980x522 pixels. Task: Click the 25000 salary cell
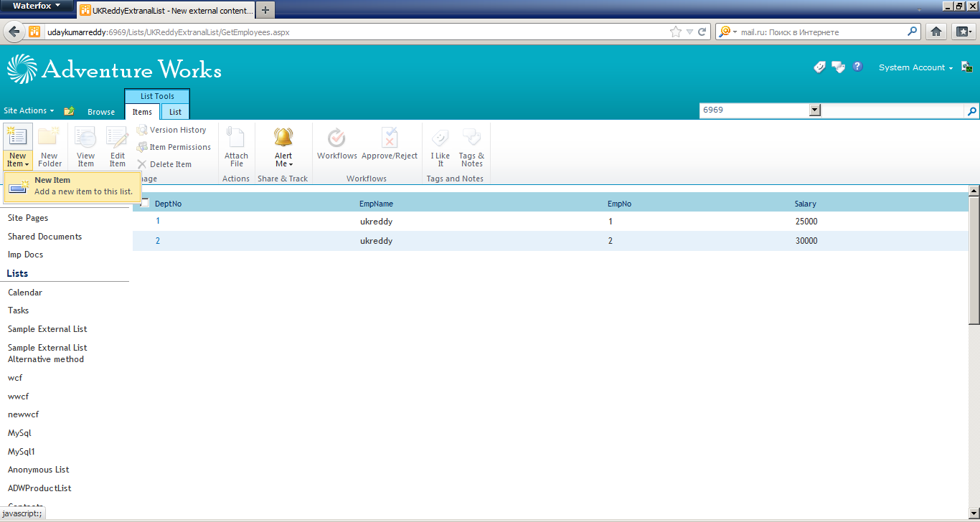(x=806, y=222)
